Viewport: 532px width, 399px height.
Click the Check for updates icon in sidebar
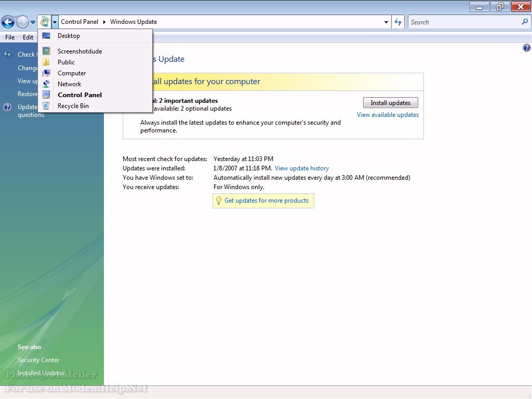[x=7, y=54]
